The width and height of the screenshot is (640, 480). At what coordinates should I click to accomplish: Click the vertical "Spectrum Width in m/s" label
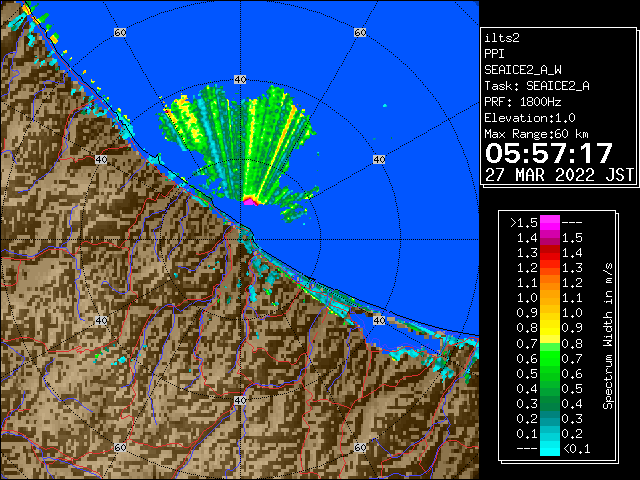pos(608,336)
